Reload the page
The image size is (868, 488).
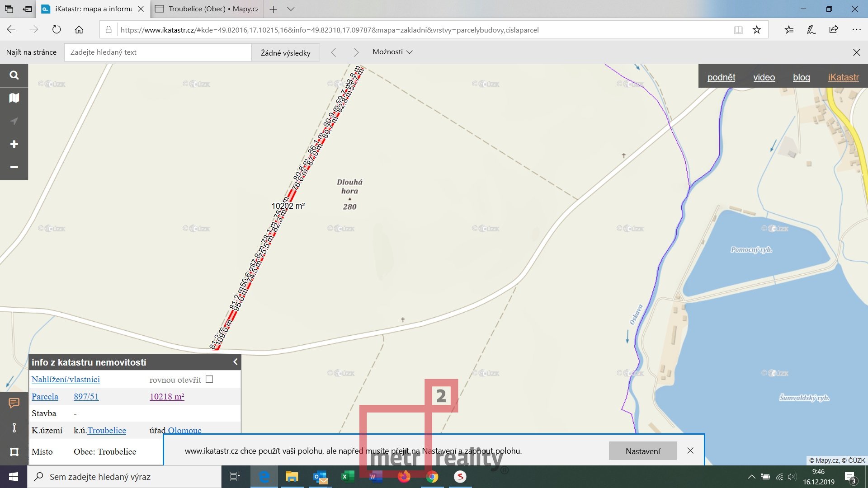57,30
